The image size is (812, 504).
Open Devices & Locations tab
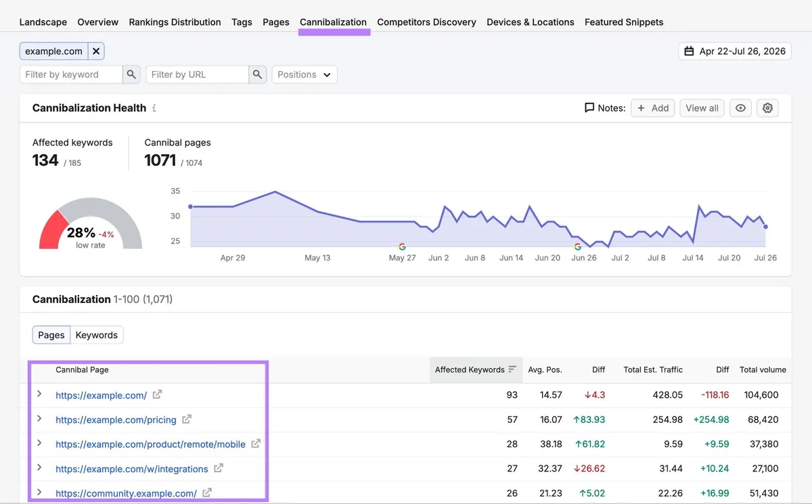[531, 22]
